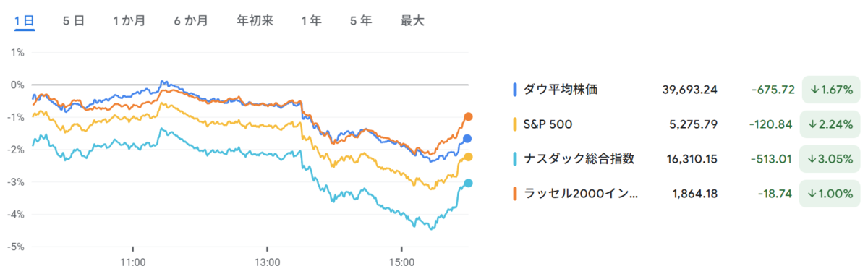The image size is (868, 274).
Task: Select the 1日 time range tab
Action: pyautogui.click(x=25, y=21)
